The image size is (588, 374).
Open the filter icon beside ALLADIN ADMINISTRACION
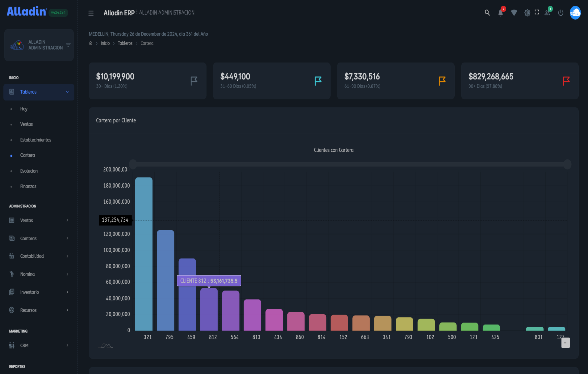(x=68, y=45)
